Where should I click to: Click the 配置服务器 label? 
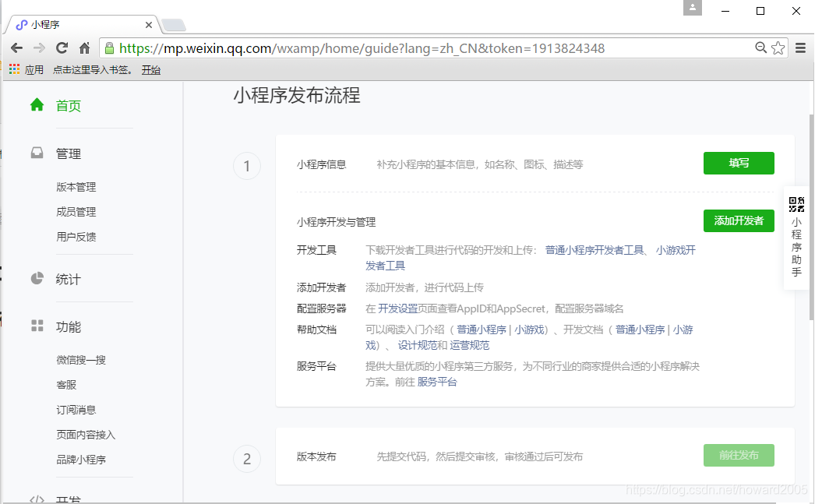pyautogui.click(x=321, y=308)
